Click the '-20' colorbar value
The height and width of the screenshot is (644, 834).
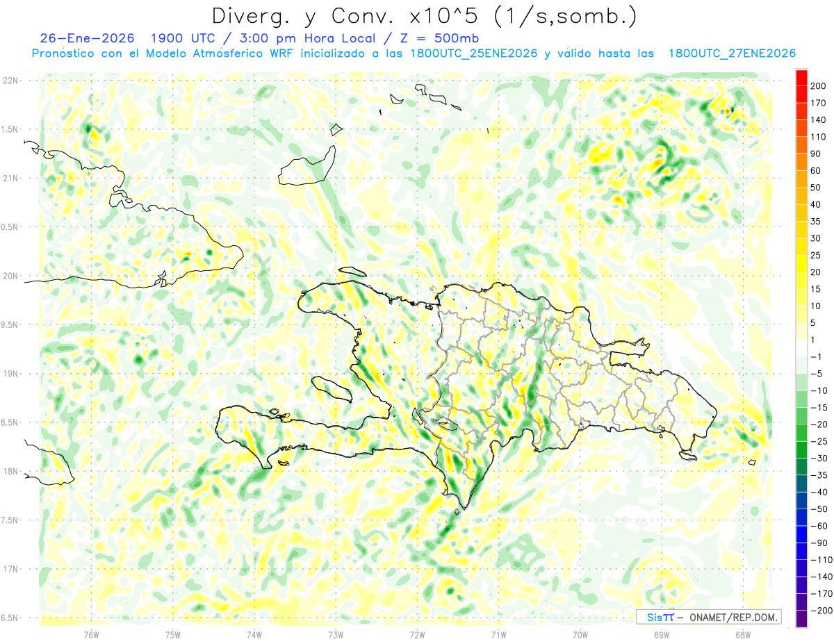(x=819, y=424)
